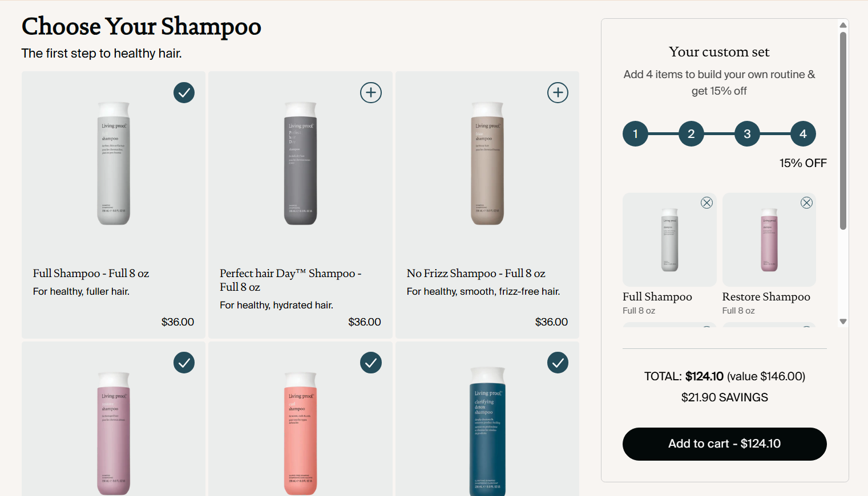Uncheck the Clarifying Detox shampoo
868x496 pixels.
[x=558, y=363]
